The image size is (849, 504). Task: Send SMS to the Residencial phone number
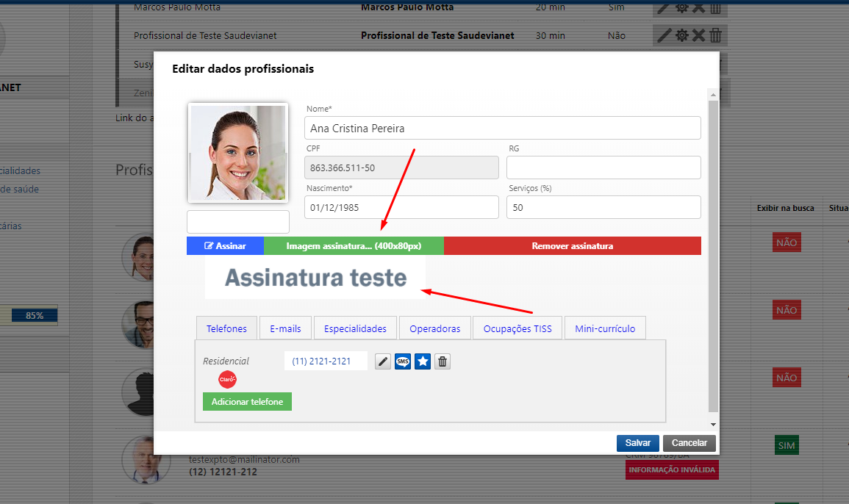pos(403,361)
